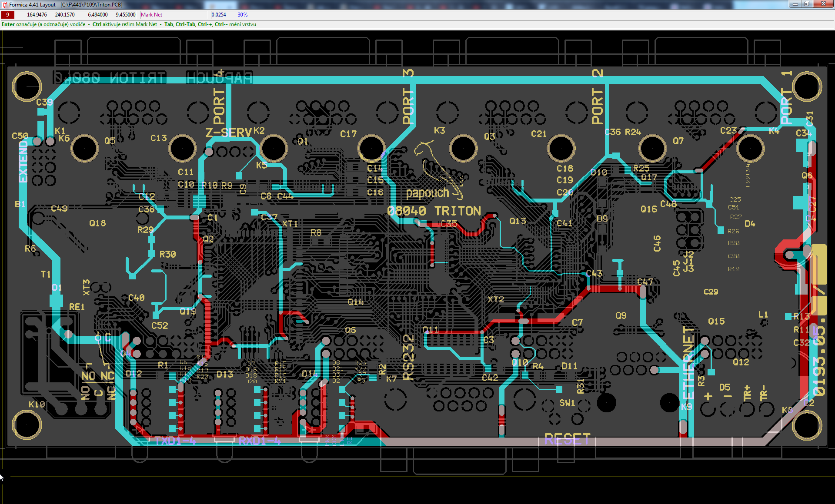835x504 pixels.
Task: Select capacitor C52 label
Action: [x=160, y=326]
